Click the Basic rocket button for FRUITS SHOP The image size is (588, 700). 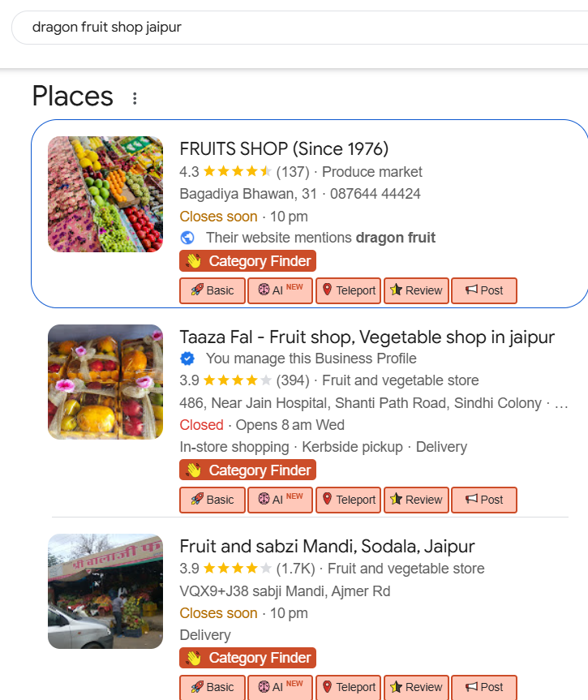pyautogui.click(x=212, y=290)
